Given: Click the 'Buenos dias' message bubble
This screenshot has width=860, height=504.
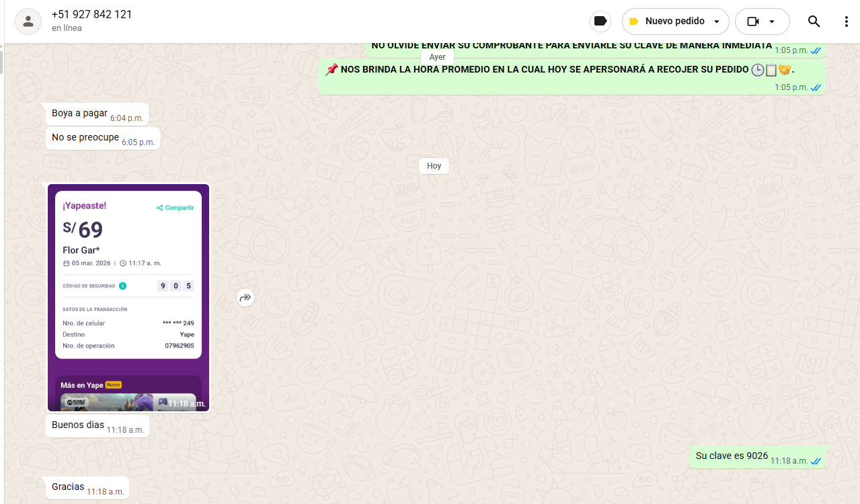Looking at the screenshot, I should pyautogui.click(x=78, y=425).
